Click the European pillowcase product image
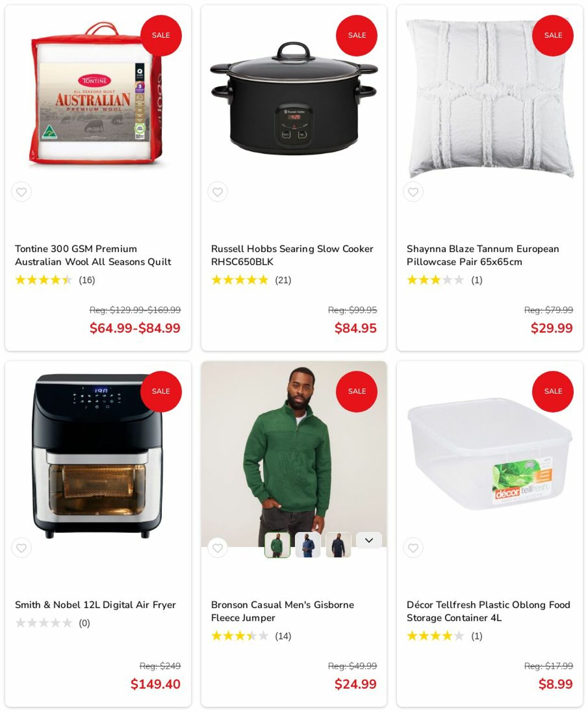Image resolution: width=588 pixels, height=712 pixels. pos(490,99)
